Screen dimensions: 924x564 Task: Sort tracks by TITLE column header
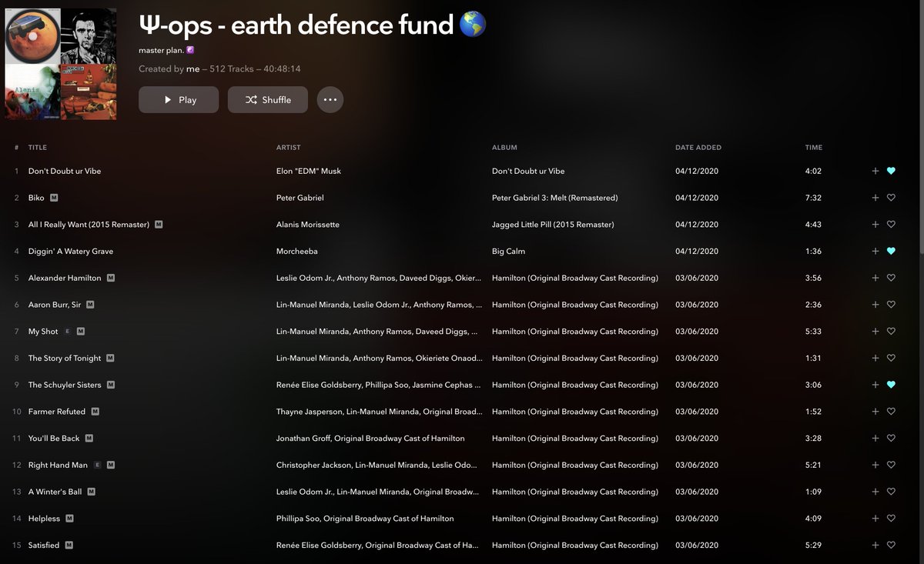(x=38, y=148)
